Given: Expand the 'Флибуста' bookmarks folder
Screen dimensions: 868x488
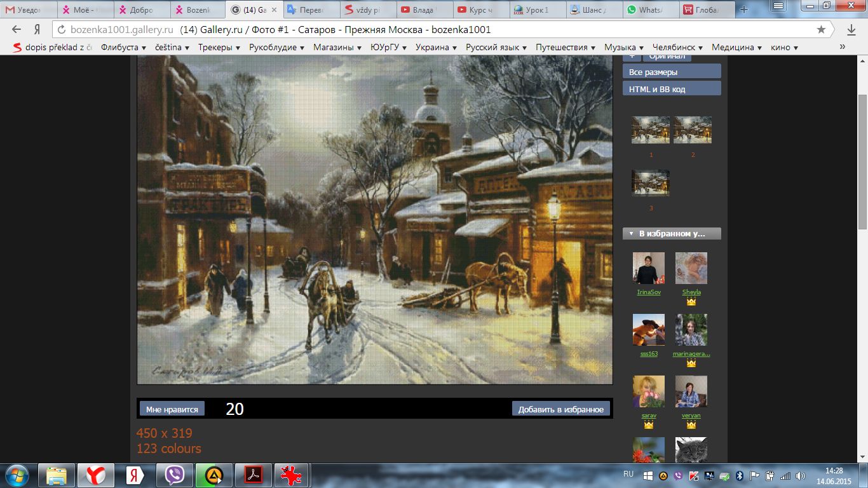Looking at the screenshot, I should pos(123,47).
